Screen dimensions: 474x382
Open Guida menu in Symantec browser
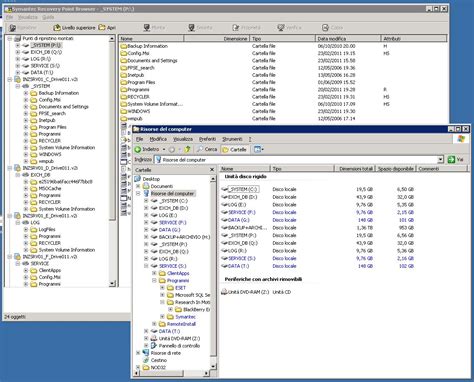click(x=48, y=17)
